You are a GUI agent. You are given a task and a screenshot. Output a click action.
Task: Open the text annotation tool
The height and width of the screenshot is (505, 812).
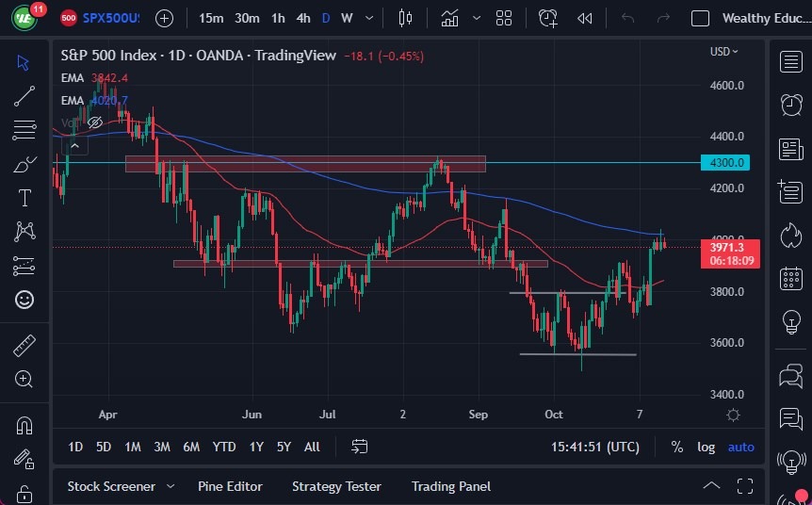pos(24,198)
